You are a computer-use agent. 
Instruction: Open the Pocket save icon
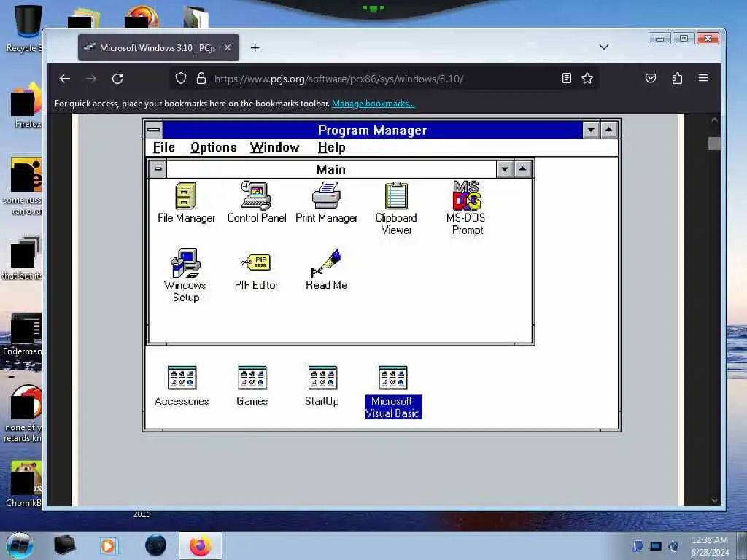tap(651, 78)
